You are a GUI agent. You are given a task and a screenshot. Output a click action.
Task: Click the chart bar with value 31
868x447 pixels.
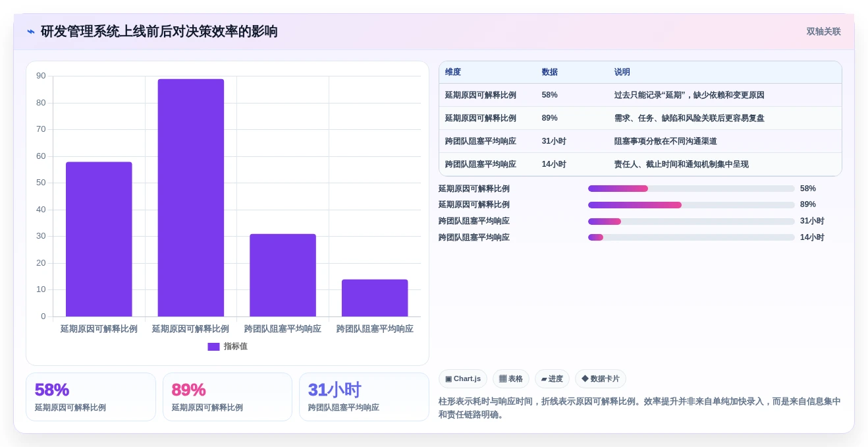coord(283,276)
